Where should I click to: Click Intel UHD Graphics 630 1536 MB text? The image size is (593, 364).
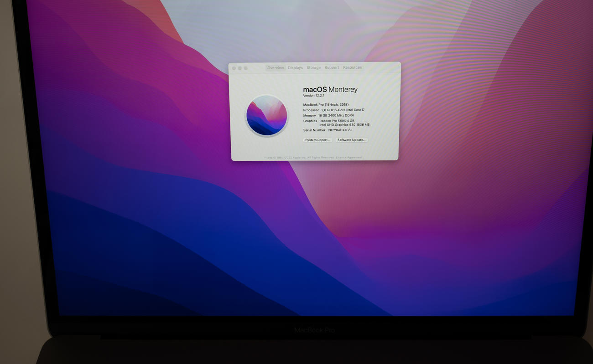[x=344, y=125]
